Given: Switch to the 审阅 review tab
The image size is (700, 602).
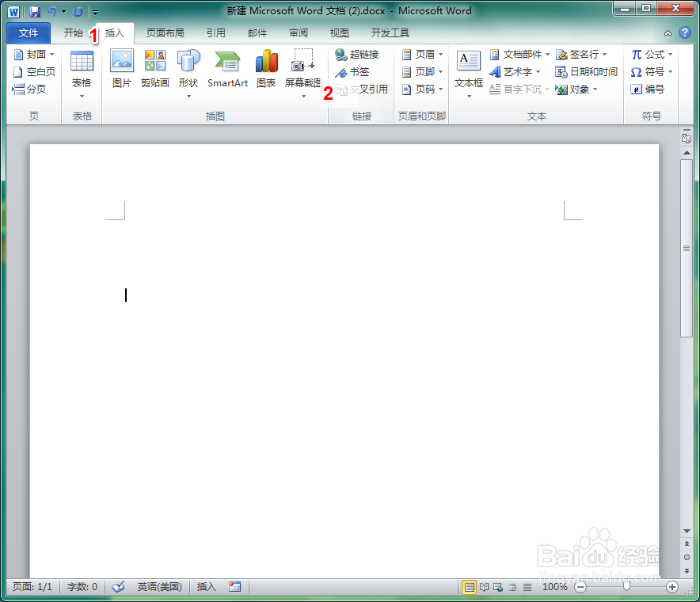Looking at the screenshot, I should 299,33.
